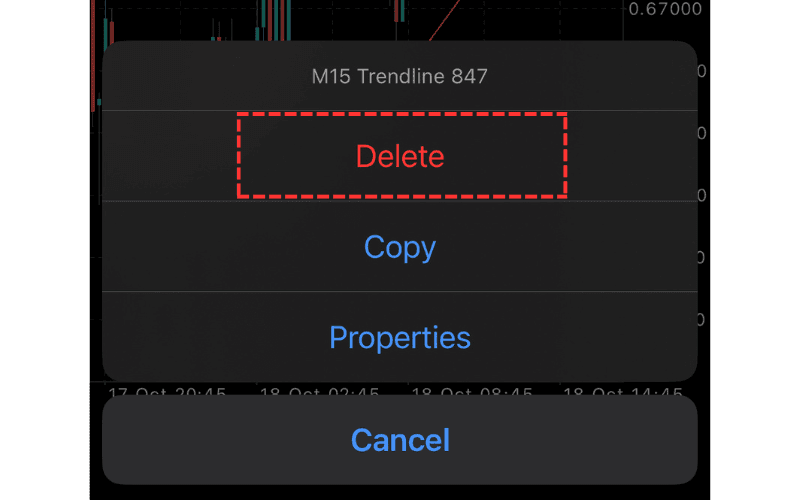Choose Copy from the action sheet
The height and width of the screenshot is (500, 800).
point(400,247)
